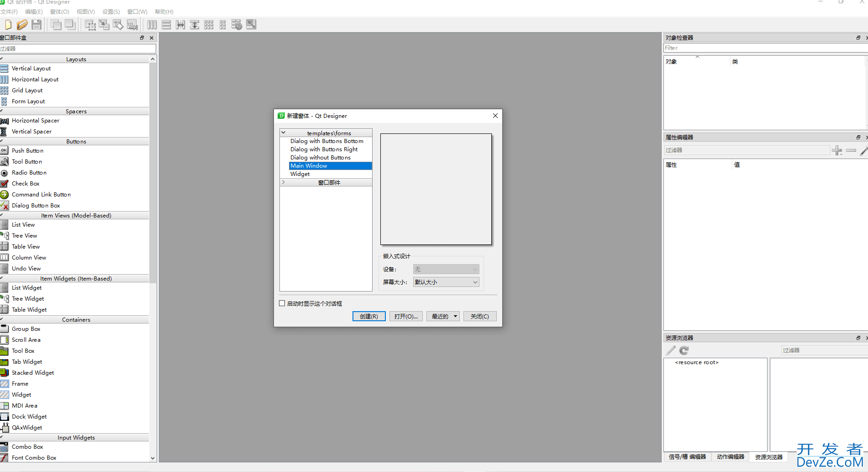
Task: Select the Edit Buddies mode icon
Action: pyautogui.click(x=118, y=25)
